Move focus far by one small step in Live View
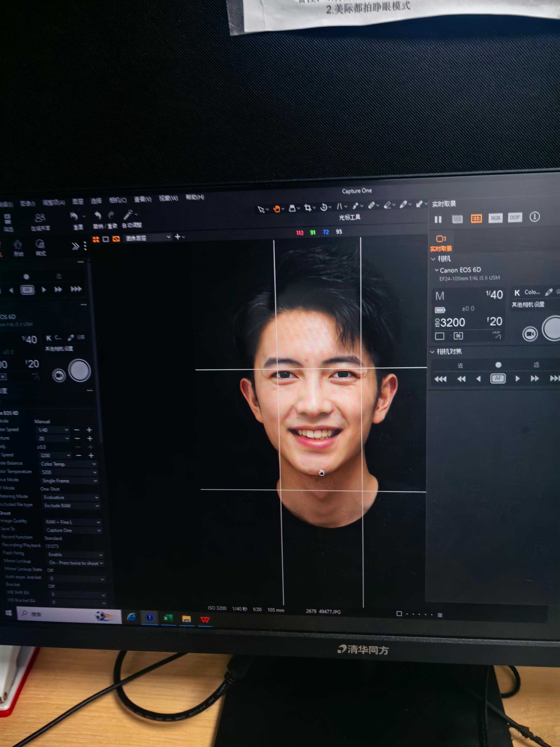This screenshot has height=747, width=560. [518, 379]
